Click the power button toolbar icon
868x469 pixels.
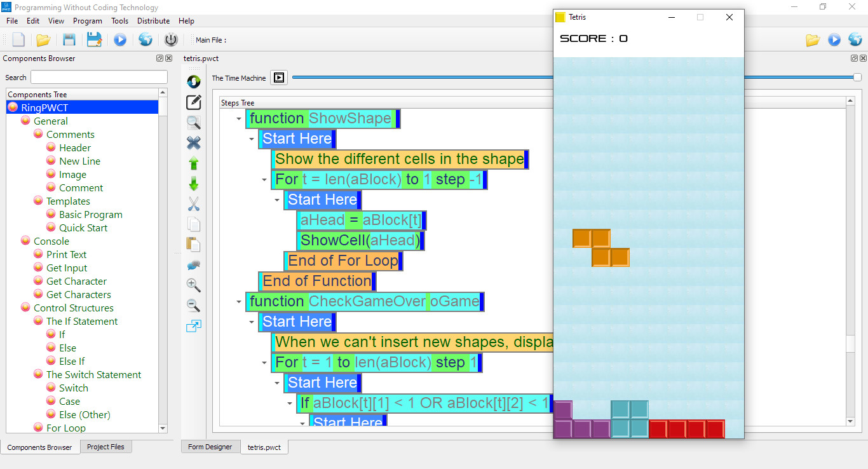[x=171, y=40]
